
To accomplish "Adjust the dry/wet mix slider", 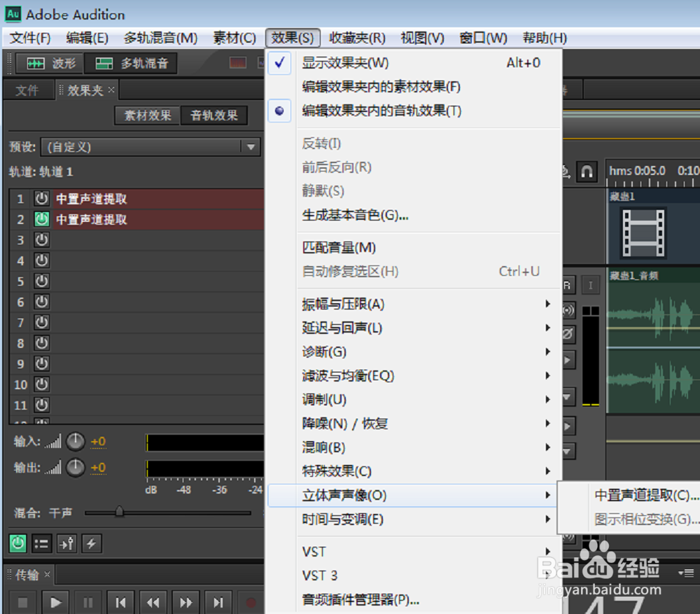I will click(119, 512).
